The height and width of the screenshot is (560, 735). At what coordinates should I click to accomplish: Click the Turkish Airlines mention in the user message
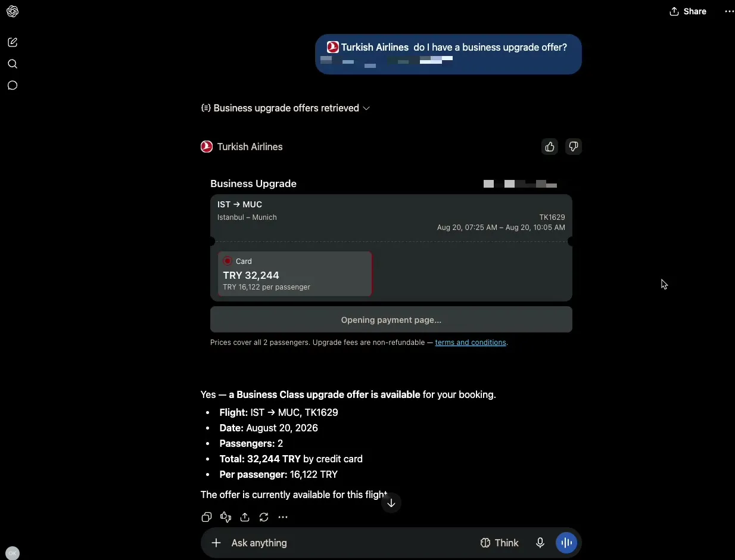[x=368, y=47]
